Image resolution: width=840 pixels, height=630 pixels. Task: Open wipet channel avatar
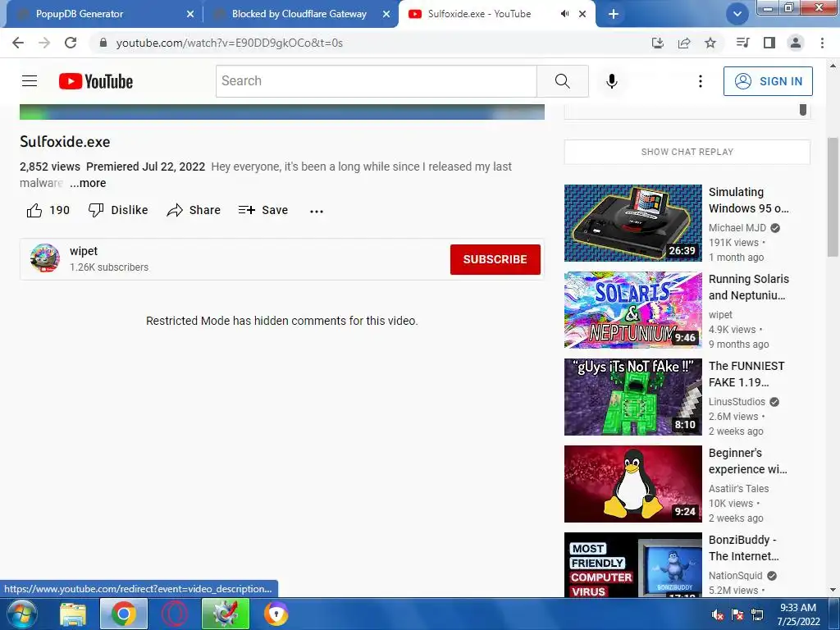pyautogui.click(x=45, y=258)
